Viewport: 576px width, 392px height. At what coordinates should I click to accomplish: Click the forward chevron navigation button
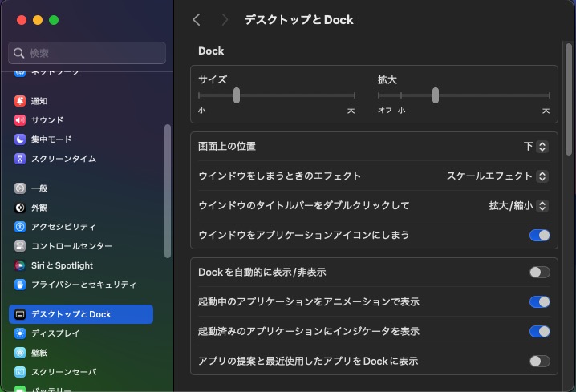point(225,20)
